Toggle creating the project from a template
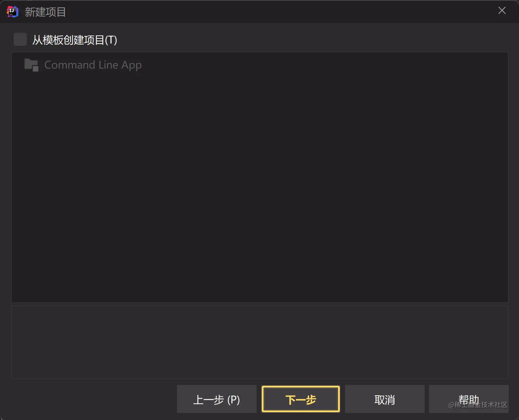This screenshot has height=420, width=519. pyautogui.click(x=20, y=39)
